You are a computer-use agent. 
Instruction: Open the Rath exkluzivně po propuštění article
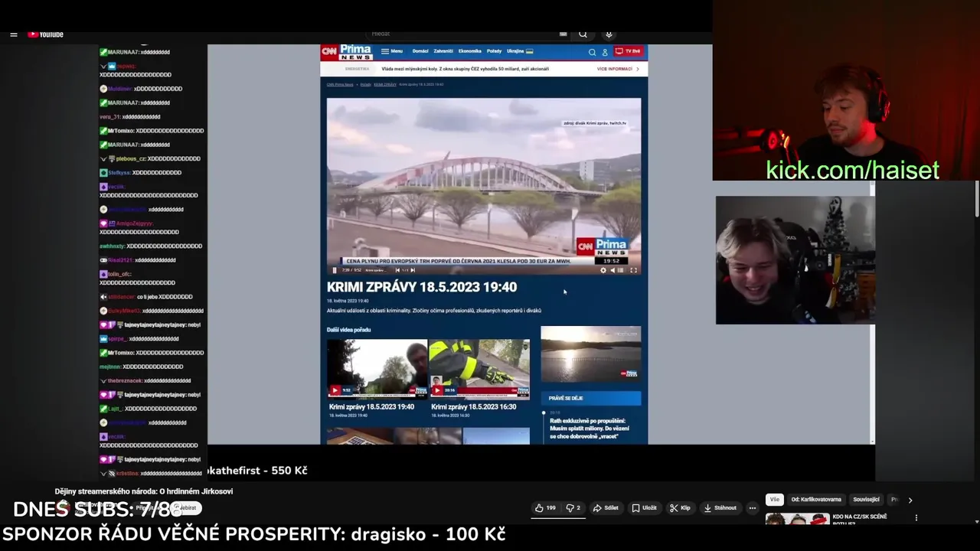pyautogui.click(x=590, y=429)
